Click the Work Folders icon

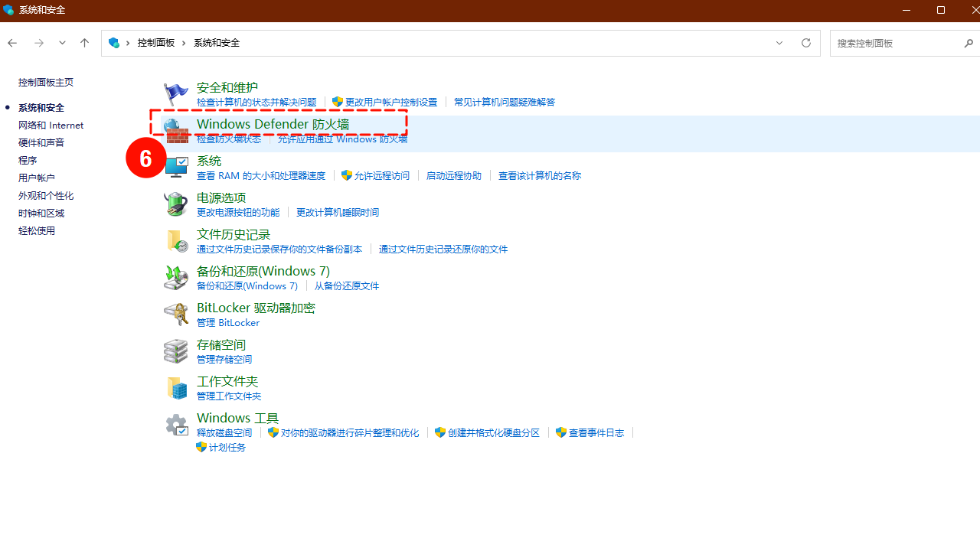176,388
